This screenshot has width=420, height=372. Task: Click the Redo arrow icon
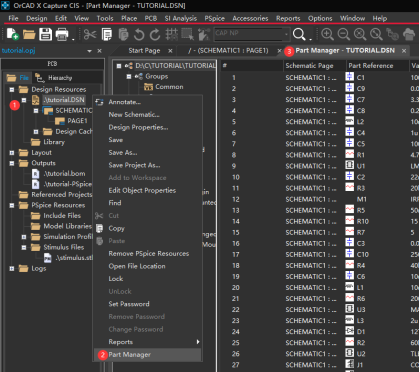tap(155, 34)
